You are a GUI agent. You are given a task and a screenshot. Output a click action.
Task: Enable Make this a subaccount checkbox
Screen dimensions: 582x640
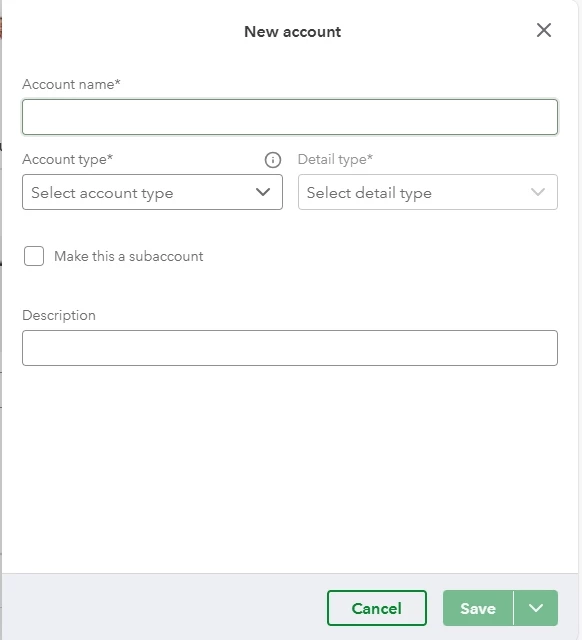[34, 256]
